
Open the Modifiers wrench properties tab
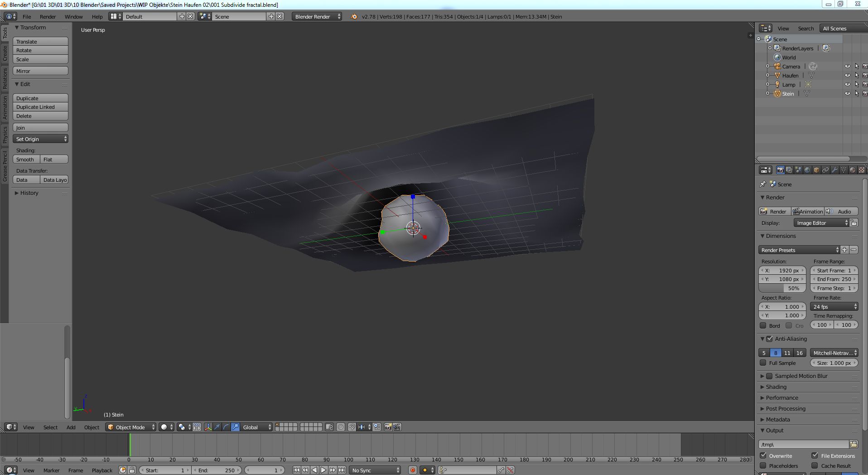(834, 170)
